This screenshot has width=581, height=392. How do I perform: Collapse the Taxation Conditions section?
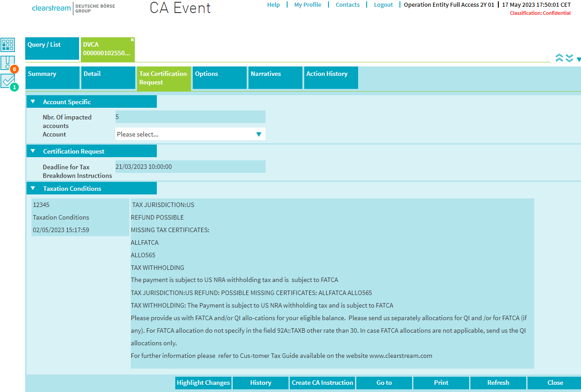tap(33, 189)
